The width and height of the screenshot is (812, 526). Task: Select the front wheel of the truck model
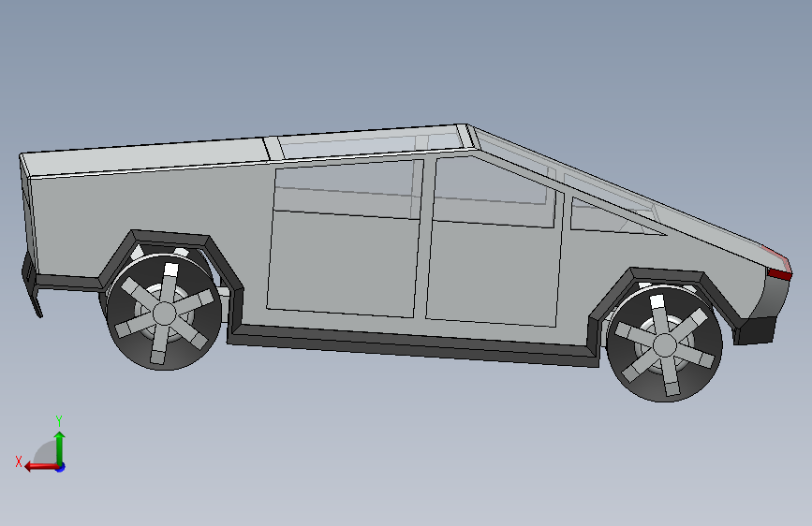(x=664, y=344)
